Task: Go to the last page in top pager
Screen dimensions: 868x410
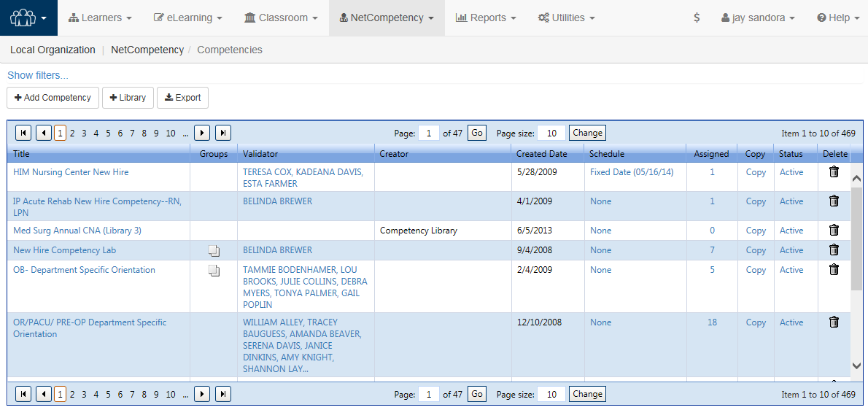Action: pyautogui.click(x=223, y=133)
